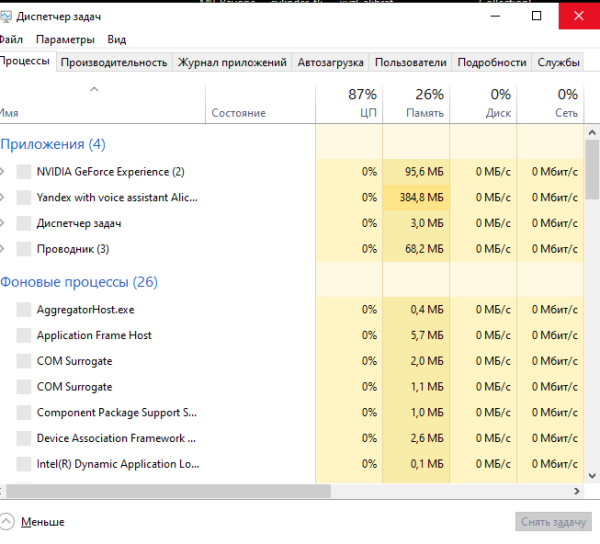Click the Device Association Framework icon
Screen dimensions: 600x544
point(24,438)
